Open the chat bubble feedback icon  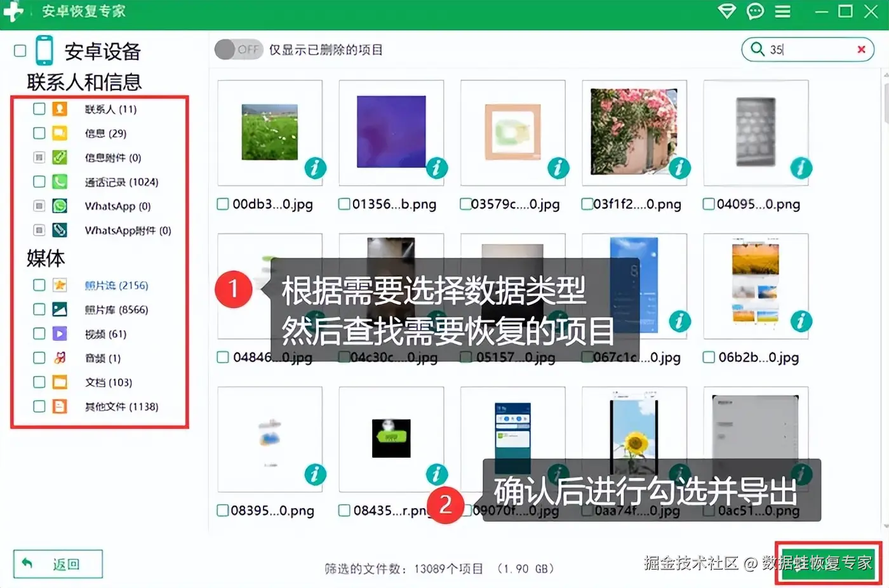[x=755, y=11]
